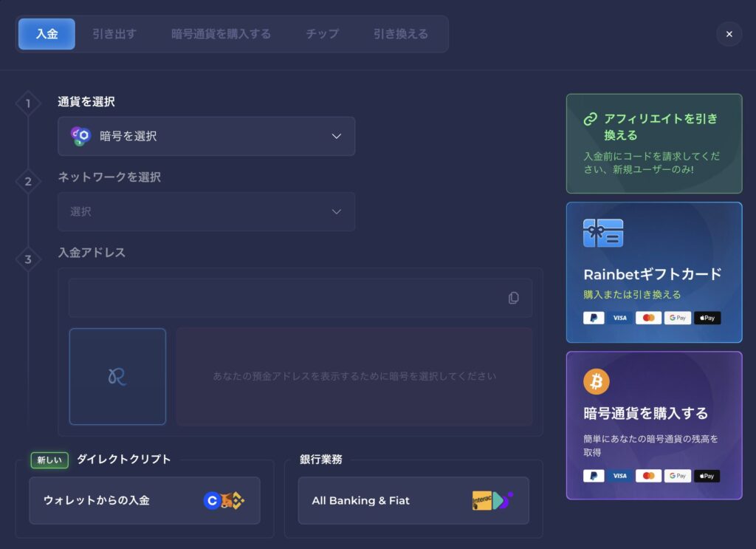The image size is (756, 549).
Task: Open the 暗号通貨を購入する tab
Action: coord(221,34)
